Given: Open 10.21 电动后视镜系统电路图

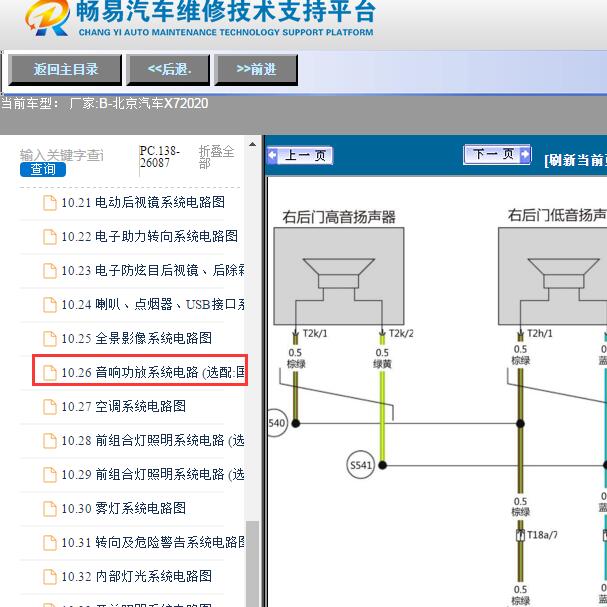Looking at the screenshot, I should (x=143, y=202).
